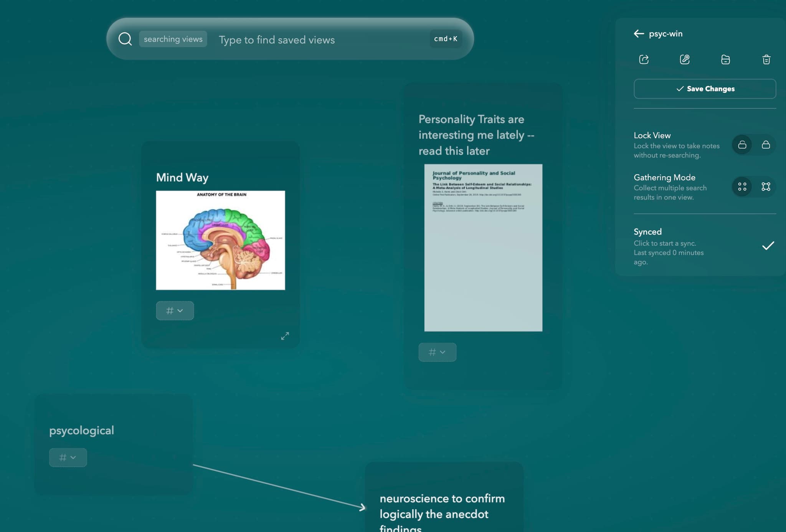Set Lock View to locked option
Screen dimensions: 786x532
[766, 145]
